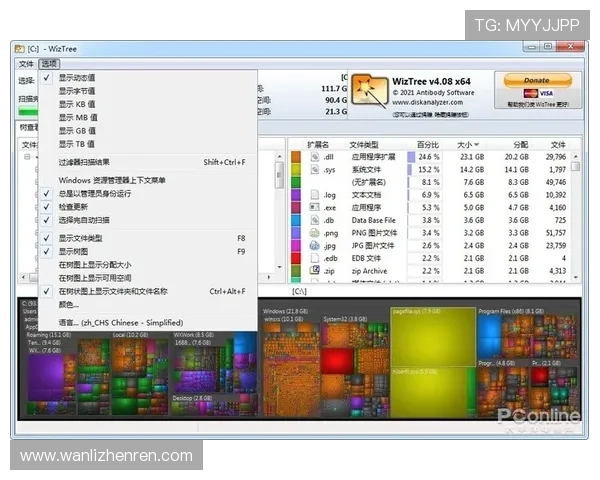Click the WizTree wand logo icon
600x480 pixels.
[x=368, y=91]
